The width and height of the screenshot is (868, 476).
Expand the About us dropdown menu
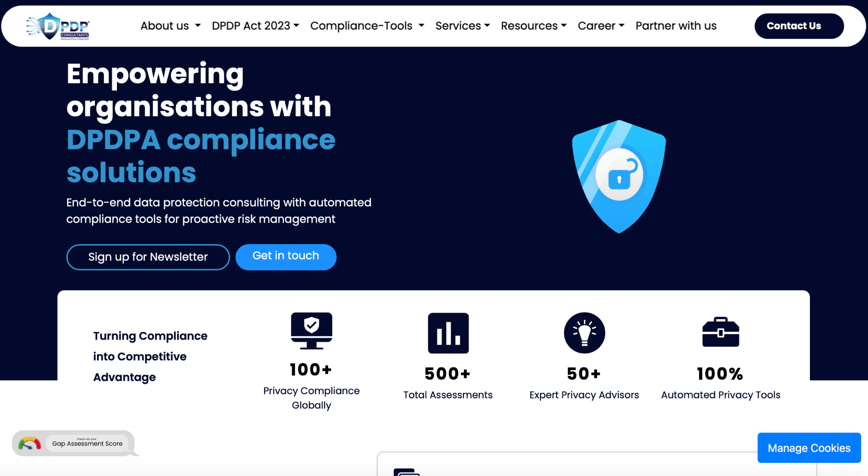170,26
